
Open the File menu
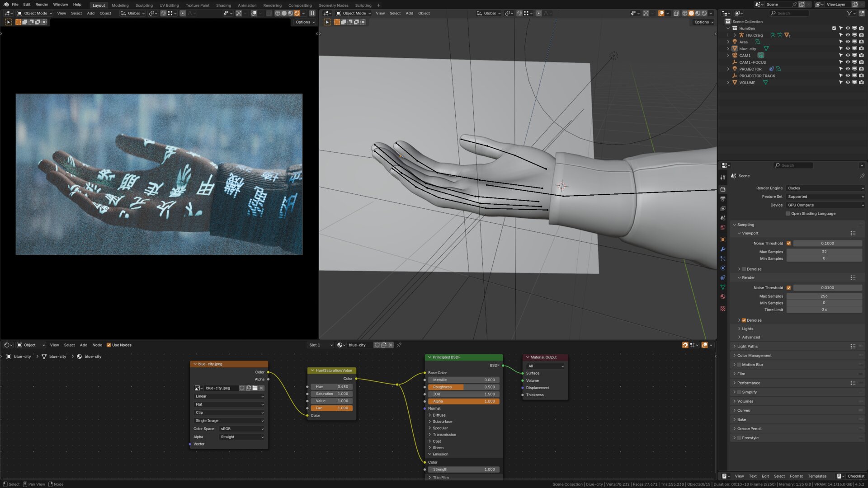coord(15,5)
